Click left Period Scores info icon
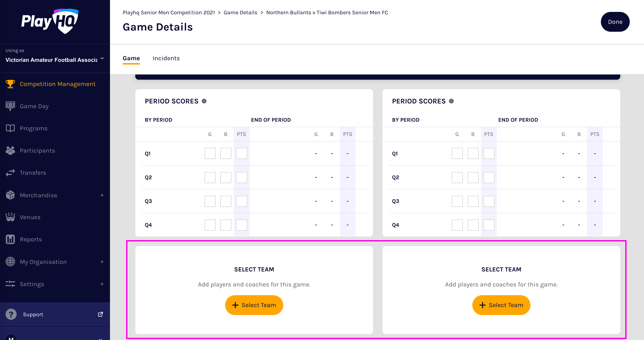This screenshot has width=644, height=340. [x=204, y=101]
